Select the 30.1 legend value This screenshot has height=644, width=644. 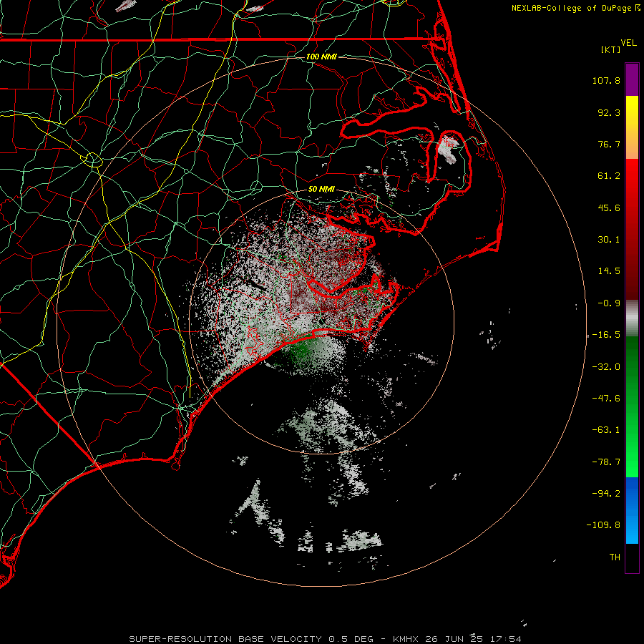(609, 240)
